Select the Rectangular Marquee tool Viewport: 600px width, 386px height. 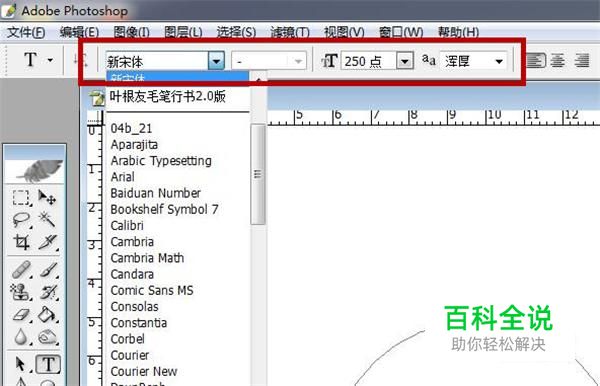coord(21,198)
